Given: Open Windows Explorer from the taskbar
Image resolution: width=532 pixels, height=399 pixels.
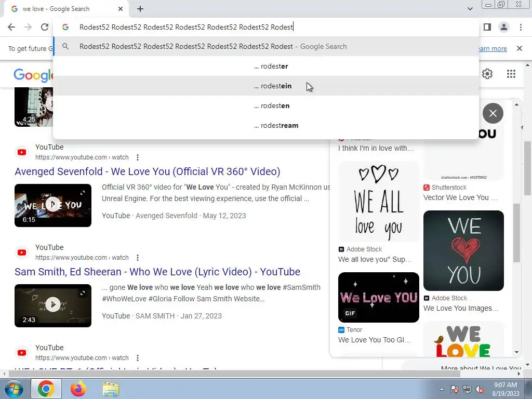Looking at the screenshot, I should pyautogui.click(x=111, y=389).
